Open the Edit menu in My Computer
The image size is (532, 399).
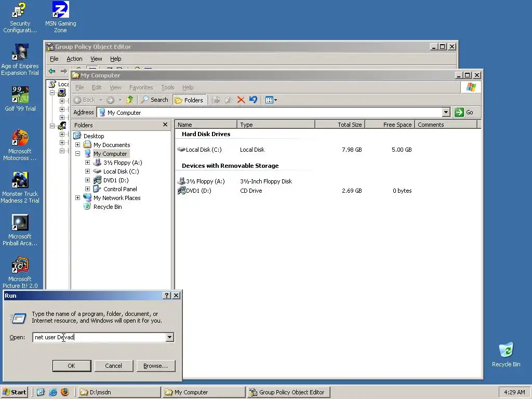[x=97, y=87]
